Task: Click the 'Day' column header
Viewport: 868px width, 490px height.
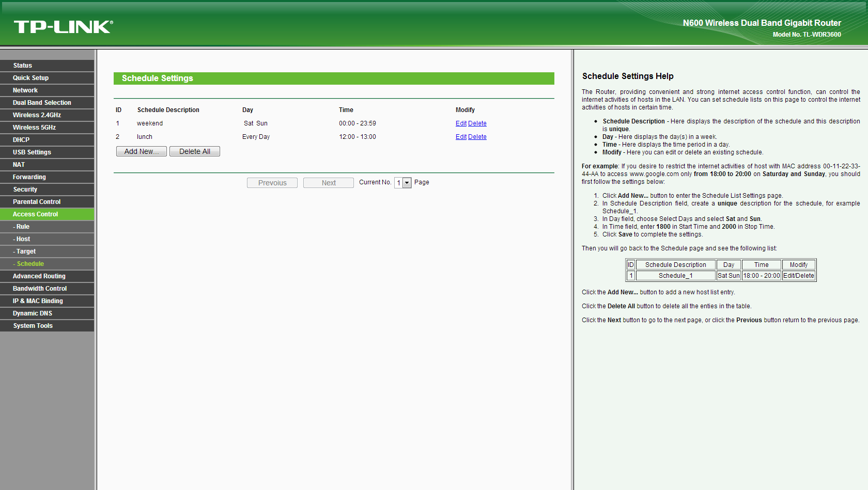Action: coord(248,110)
